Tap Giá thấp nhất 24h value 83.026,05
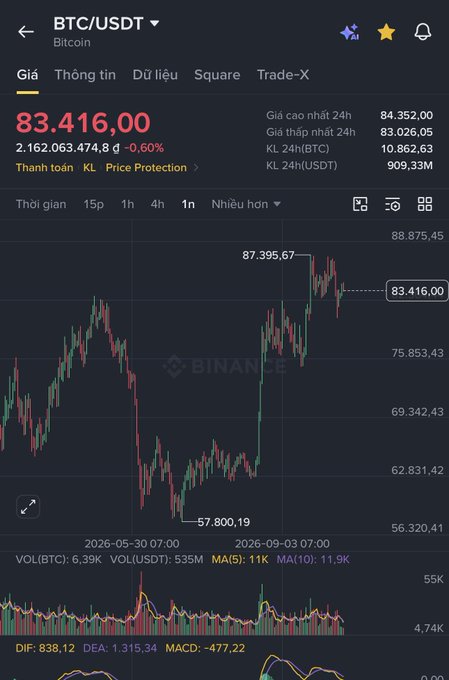Viewport: 449px width, 680px height. coord(406,132)
